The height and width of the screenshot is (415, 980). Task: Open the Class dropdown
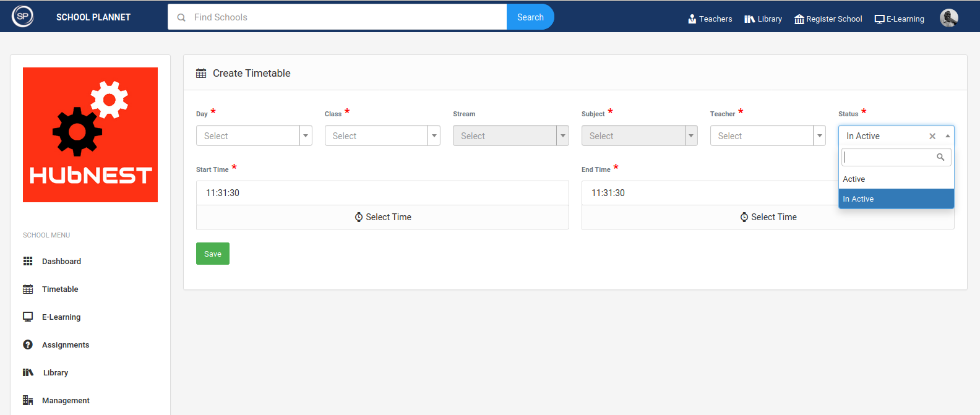(x=382, y=135)
